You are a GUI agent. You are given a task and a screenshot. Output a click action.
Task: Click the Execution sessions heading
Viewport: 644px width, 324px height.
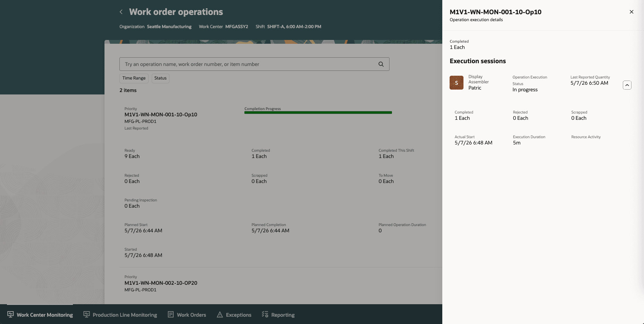pyautogui.click(x=478, y=61)
